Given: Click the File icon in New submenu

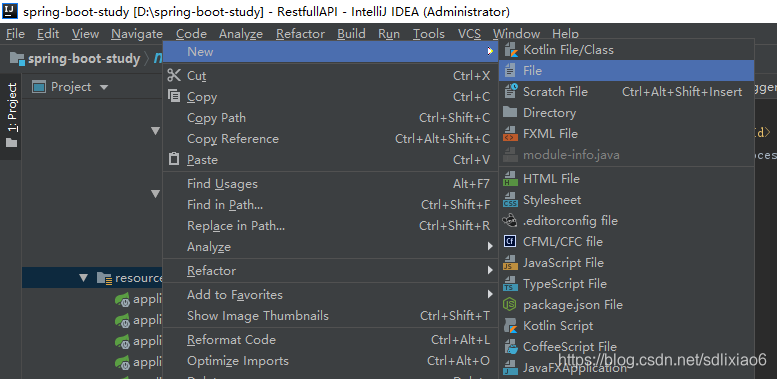Looking at the screenshot, I should pyautogui.click(x=510, y=71).
